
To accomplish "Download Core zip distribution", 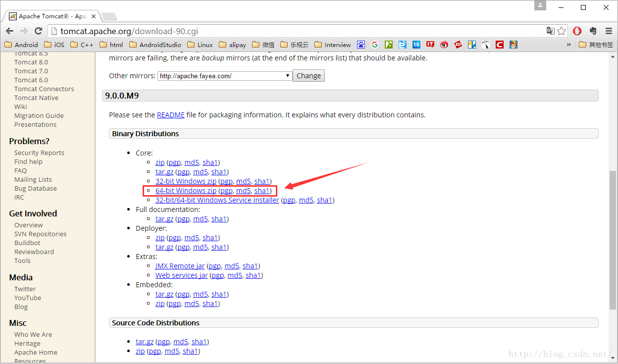I will pyautogui.click(x=160, y=162).
